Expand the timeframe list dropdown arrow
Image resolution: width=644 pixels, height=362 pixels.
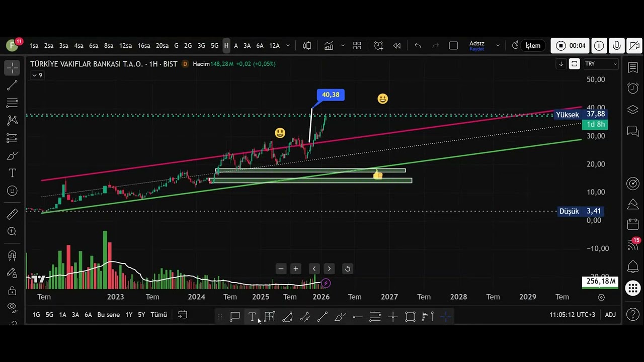point(288,46)
